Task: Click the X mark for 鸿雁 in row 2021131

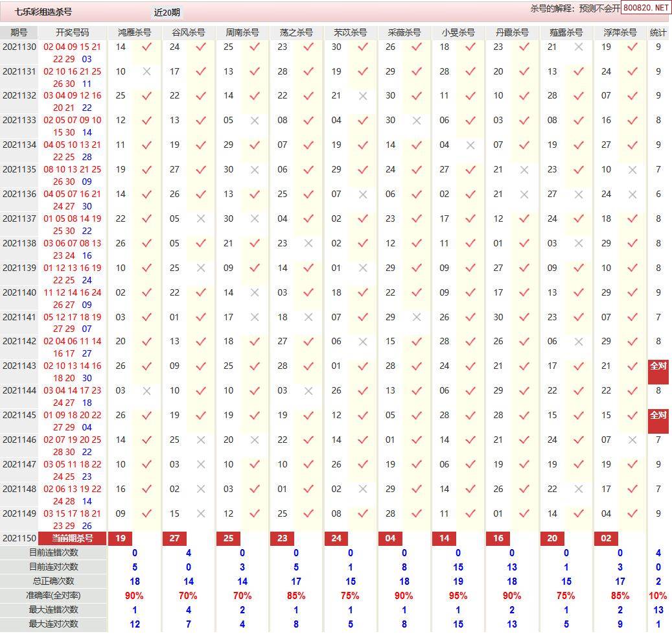Action: click(x=146, y=71)
